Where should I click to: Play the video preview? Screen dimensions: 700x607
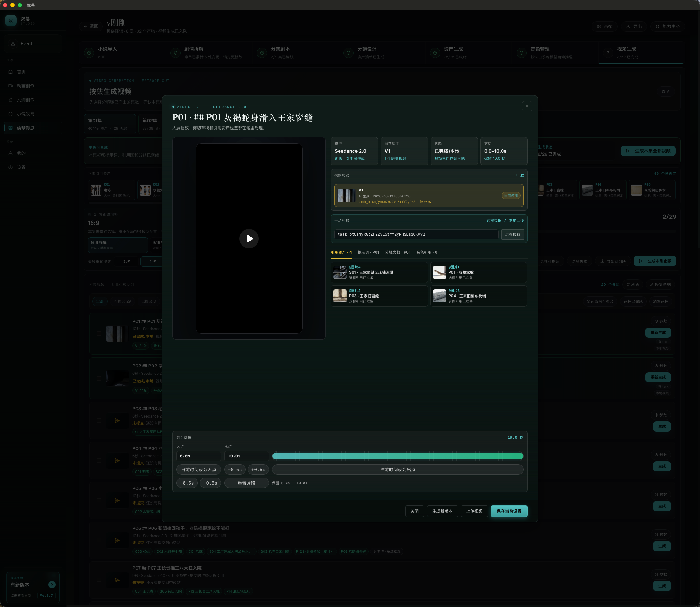tap(249, 239)
